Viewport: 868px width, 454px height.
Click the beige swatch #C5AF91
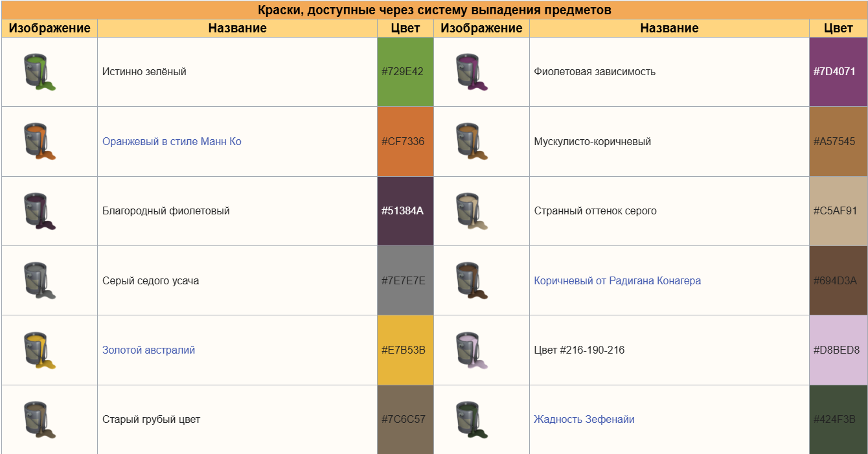838,211
